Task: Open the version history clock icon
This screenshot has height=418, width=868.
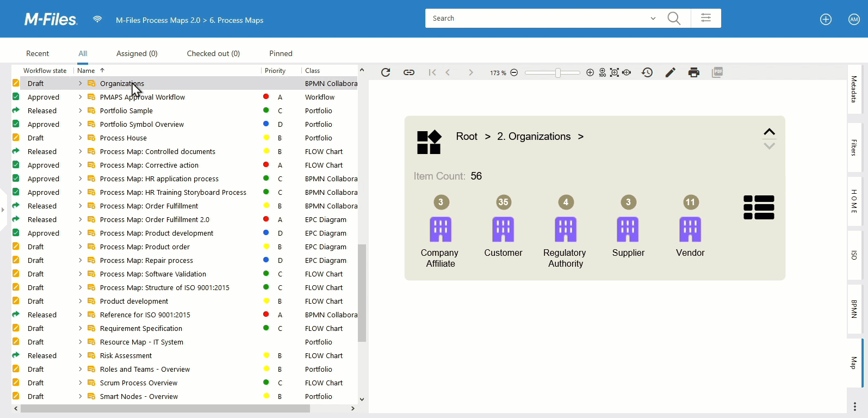Action: tap(647, 72)
